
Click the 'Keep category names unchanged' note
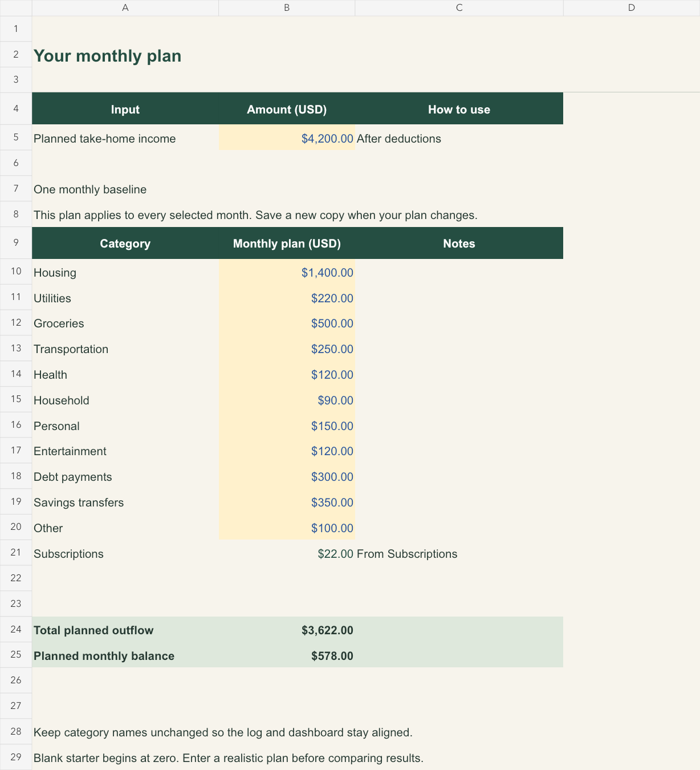pyautogui.click(x=223, y=732)
